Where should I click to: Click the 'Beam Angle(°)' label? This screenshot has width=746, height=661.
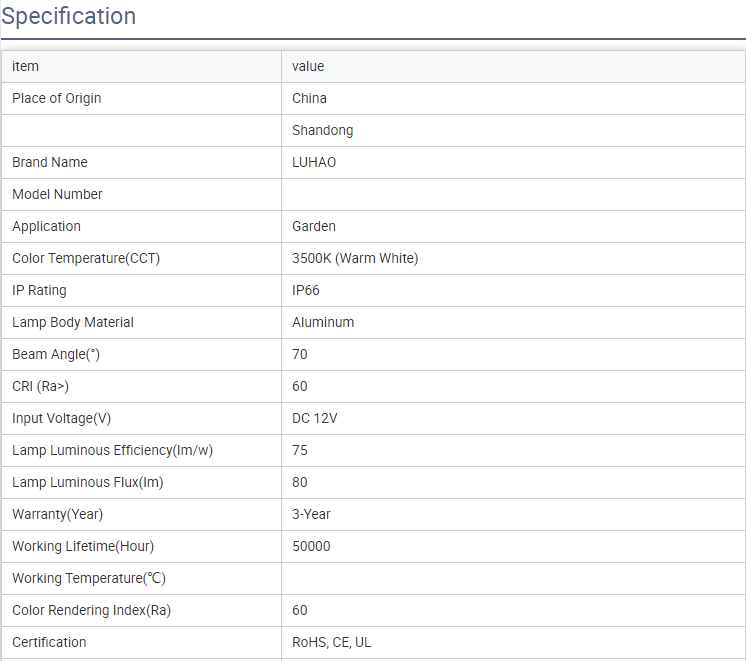click(x=56, y=355)
